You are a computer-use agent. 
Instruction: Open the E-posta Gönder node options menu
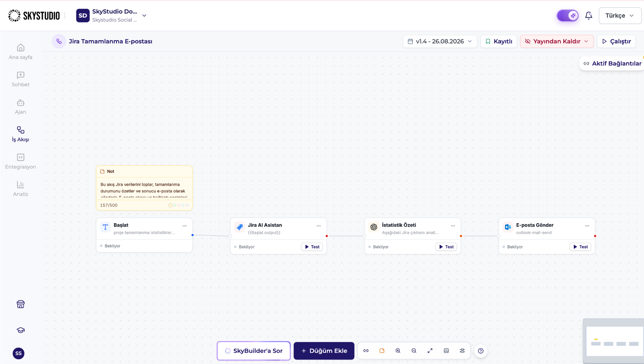click(x=587, y=226)
